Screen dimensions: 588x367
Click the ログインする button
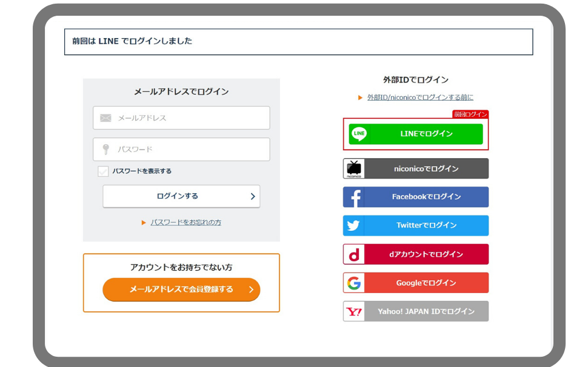point(181,196)
